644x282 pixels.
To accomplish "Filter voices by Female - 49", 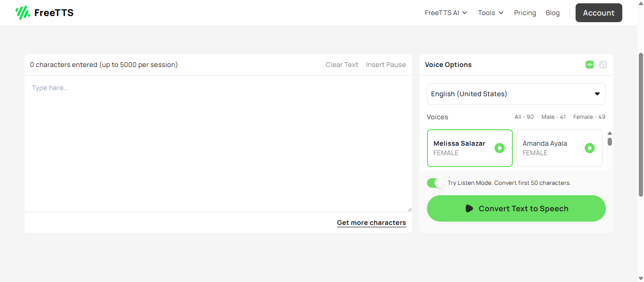I will coord(589,117).
